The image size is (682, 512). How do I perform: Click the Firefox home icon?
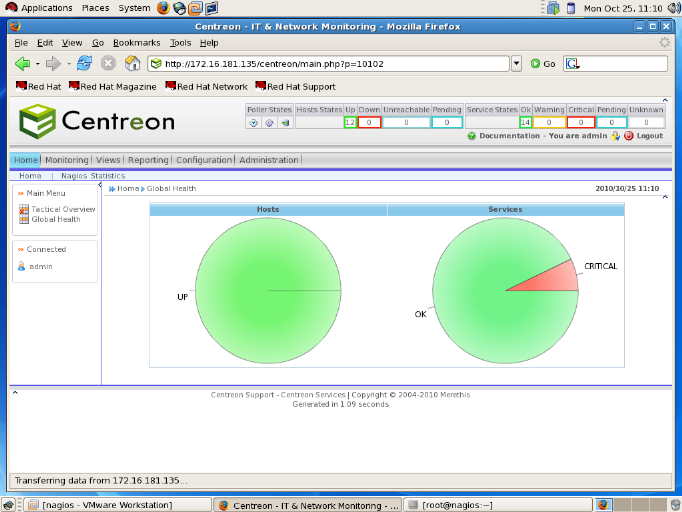point(132,63)
